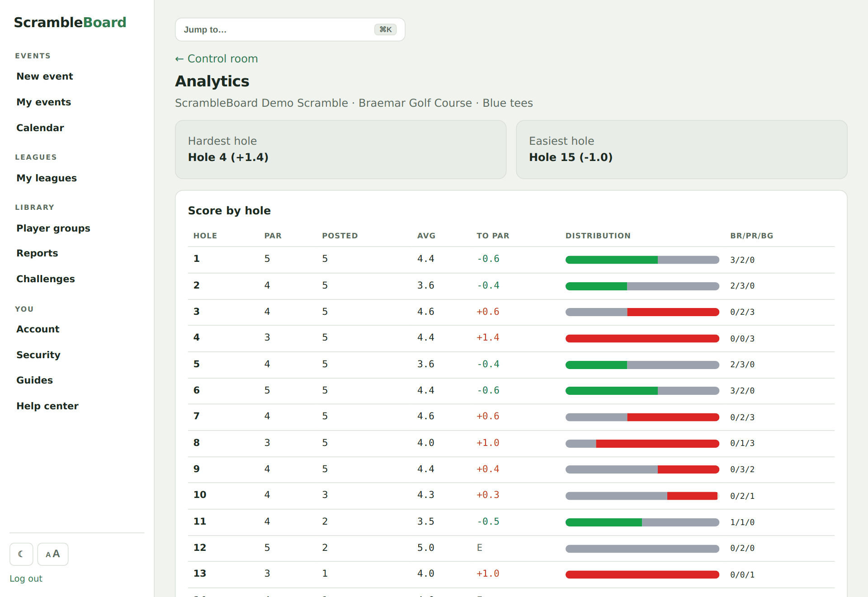Open the Calendar page
Screen dimensions: 868x597
[40, 128]
